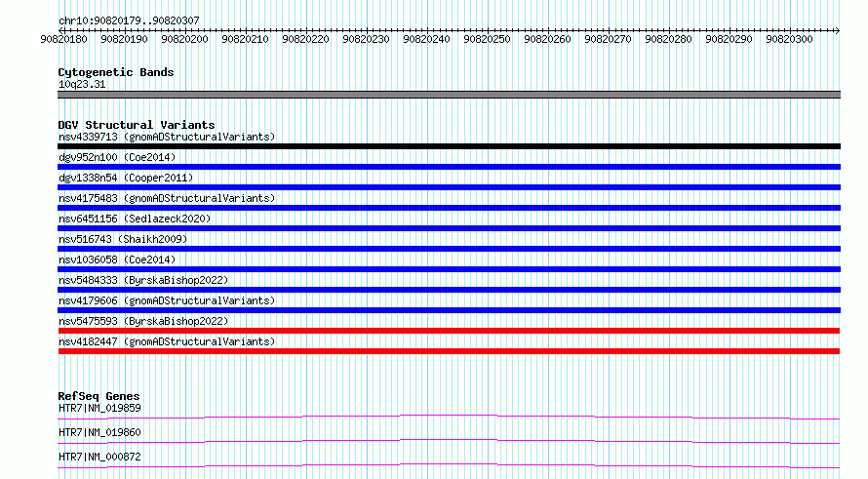Open the DGV Structural Variants track heading

(x=137, y=125)
